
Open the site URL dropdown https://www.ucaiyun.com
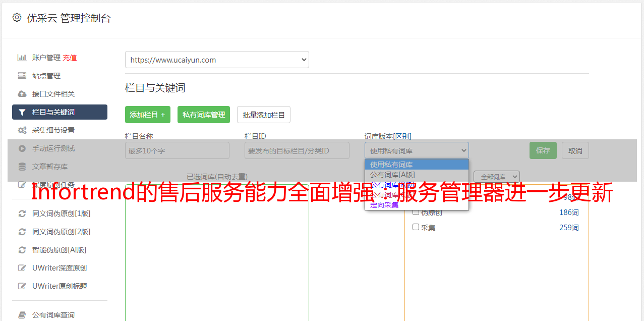pos(217,60)
